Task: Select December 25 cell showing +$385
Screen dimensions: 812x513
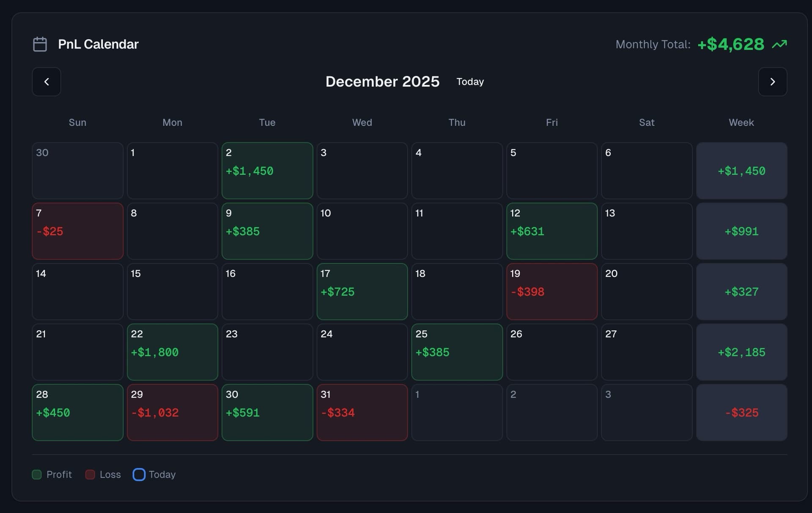Action: [x=457, y=352]
